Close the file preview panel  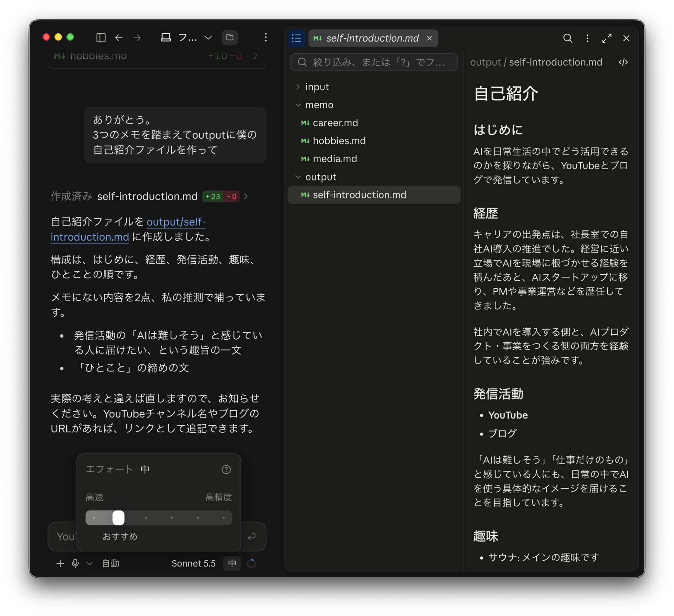[626, 38]
